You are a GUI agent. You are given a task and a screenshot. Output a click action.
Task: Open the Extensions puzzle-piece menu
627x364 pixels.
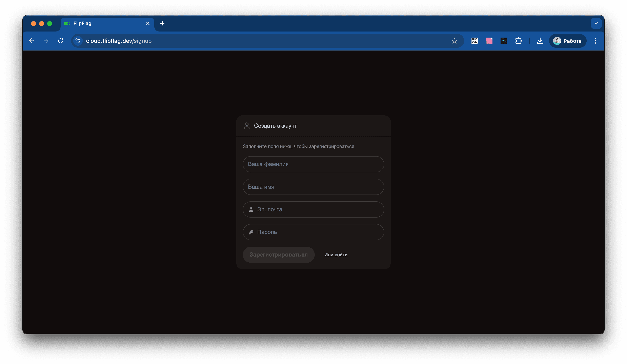518,41
